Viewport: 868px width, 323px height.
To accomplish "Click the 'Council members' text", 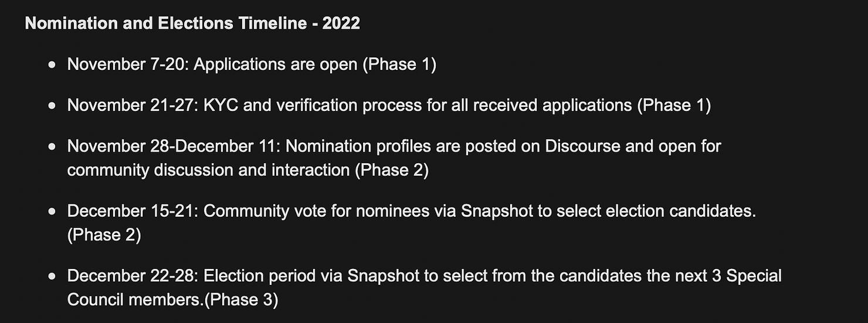I will pyautogui.click(x=134, y=300).
